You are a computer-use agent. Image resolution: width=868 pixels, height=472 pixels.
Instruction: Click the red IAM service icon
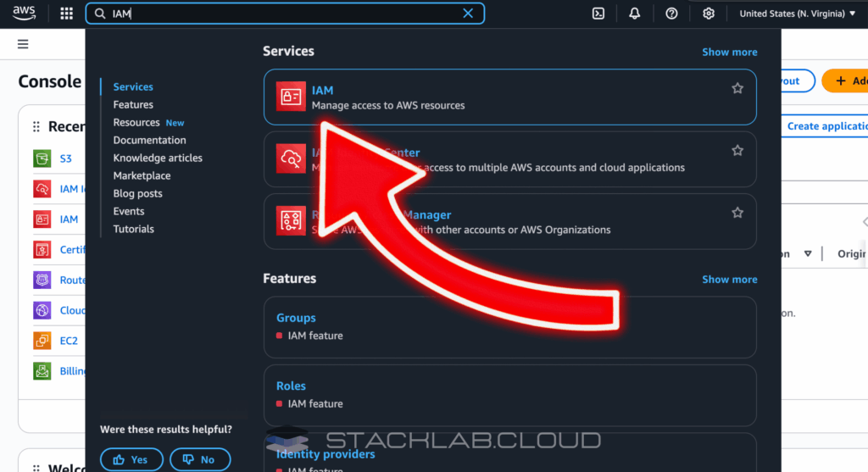(x=291, y=97)
